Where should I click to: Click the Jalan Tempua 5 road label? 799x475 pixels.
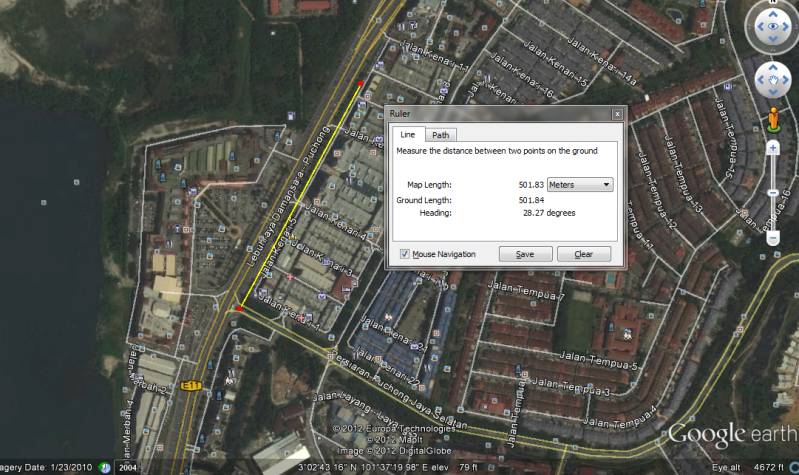[x=598, y=361]
